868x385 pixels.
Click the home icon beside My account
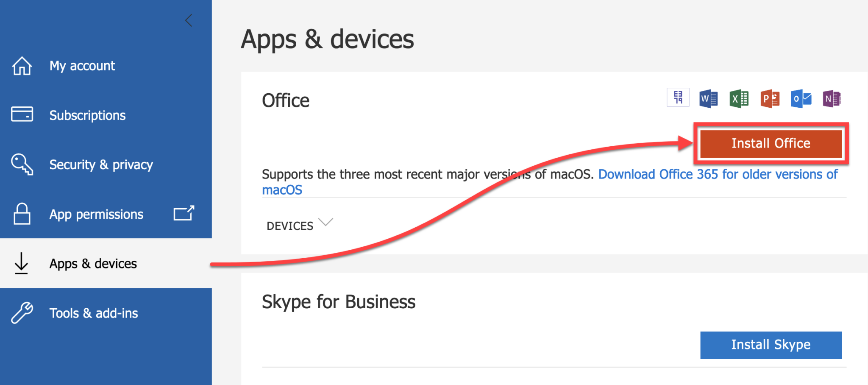21,65
